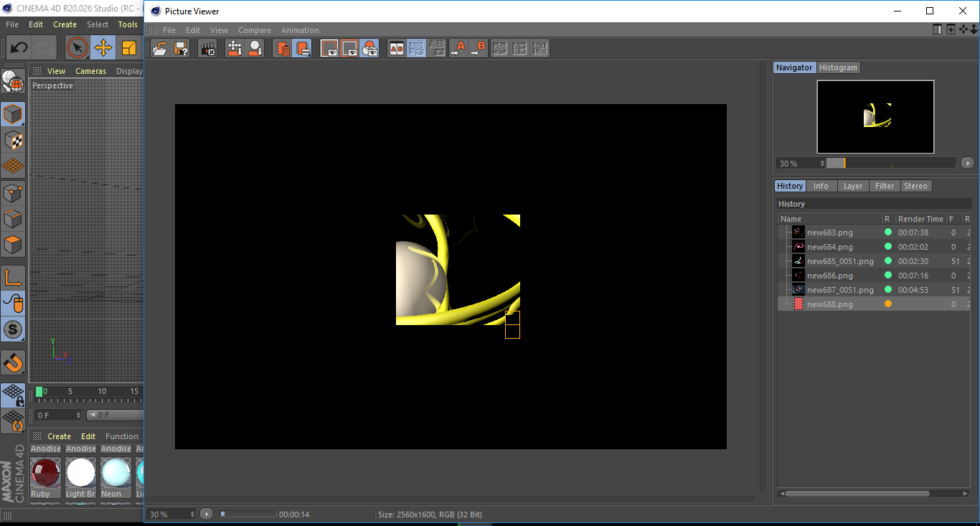The height and width of the screenshot is (526, 980).
Task: Click the Render Time column header
Action: 920,219
